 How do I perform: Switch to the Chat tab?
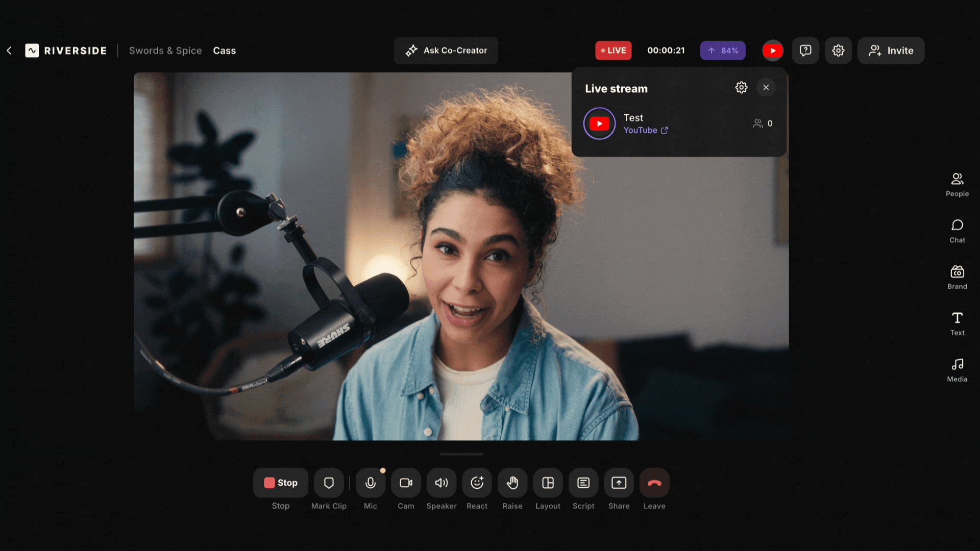957,231
